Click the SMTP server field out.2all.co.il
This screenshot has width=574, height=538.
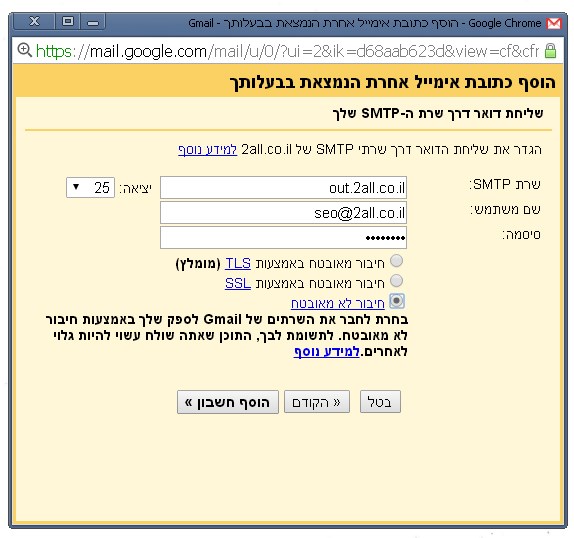[x=283, y=188]
